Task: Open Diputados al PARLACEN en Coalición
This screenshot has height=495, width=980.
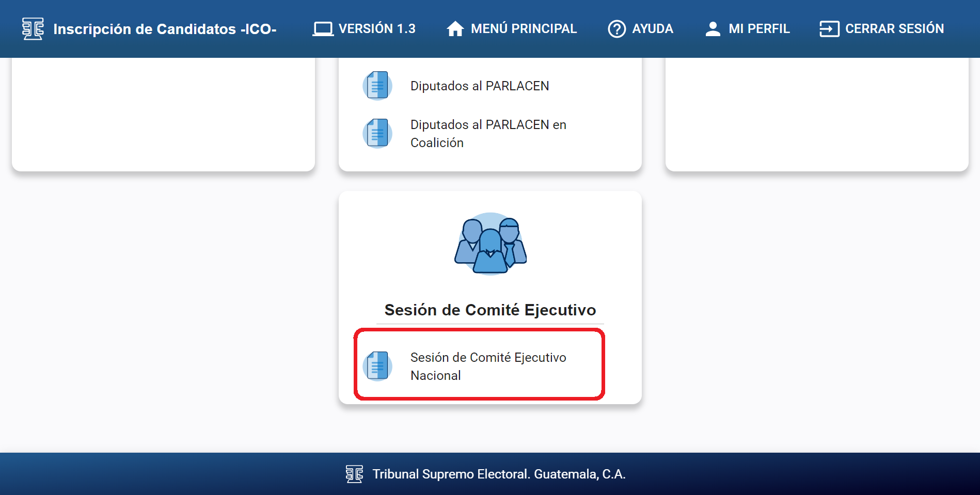Action: click(488, 134)
